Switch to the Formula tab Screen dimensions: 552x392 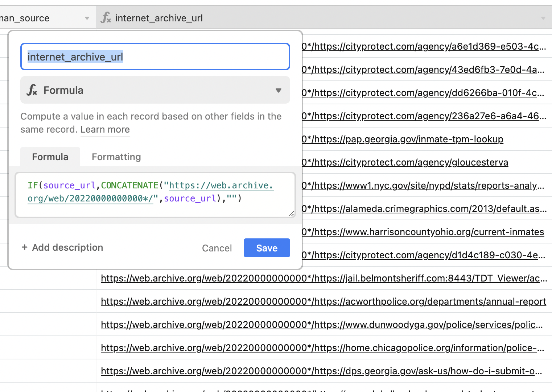coord(50,157)
